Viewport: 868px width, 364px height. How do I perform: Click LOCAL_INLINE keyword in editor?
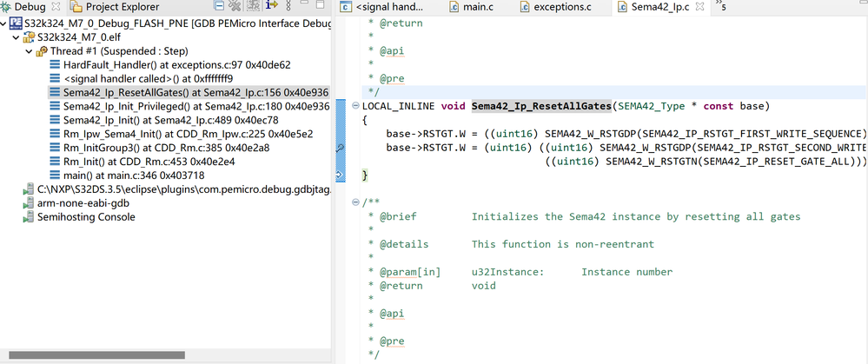coord(398,106)
